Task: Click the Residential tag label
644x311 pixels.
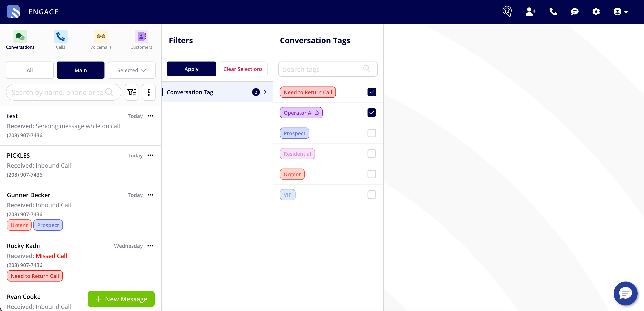Action: point(297,154)
